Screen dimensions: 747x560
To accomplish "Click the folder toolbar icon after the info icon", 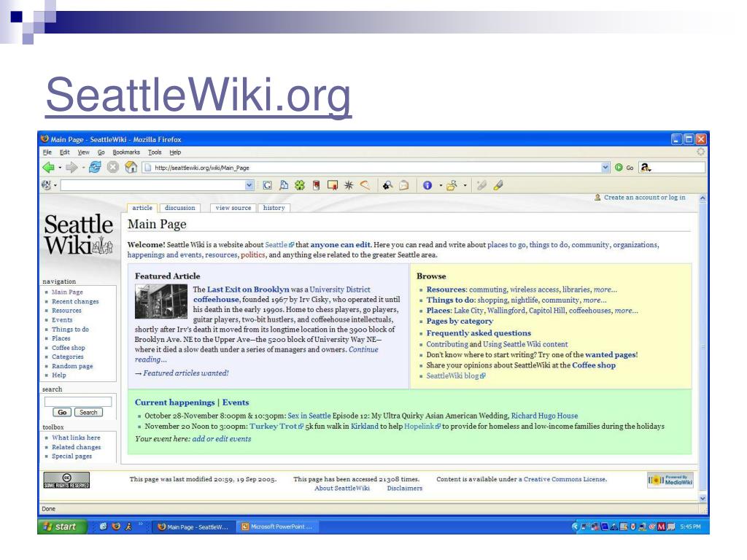I will (451, 185).
